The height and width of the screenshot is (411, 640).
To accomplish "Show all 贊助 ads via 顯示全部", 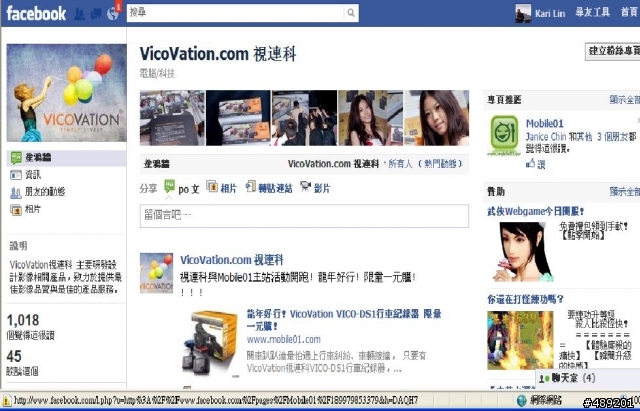I will (624, 191).
